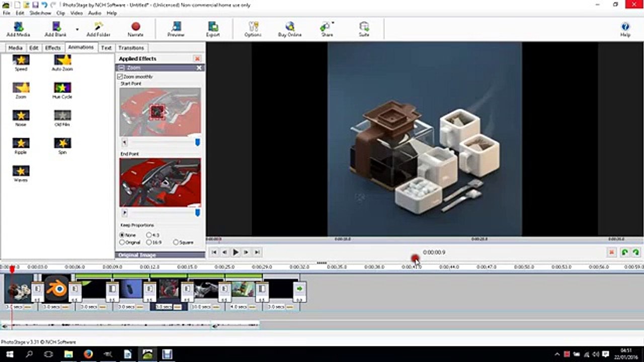Open the Narrate recording tool

click(x=135, y=29)
